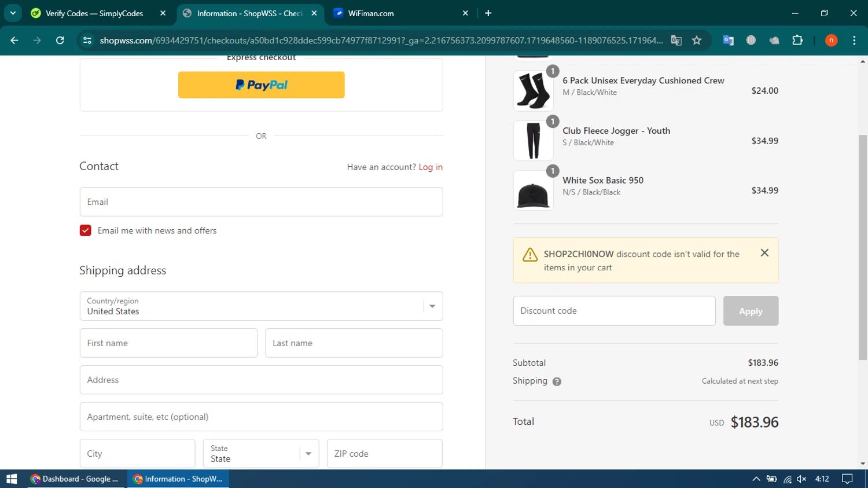Click the translate page icon
Viewport: 868px width, 488px height.
coord(676,41)
